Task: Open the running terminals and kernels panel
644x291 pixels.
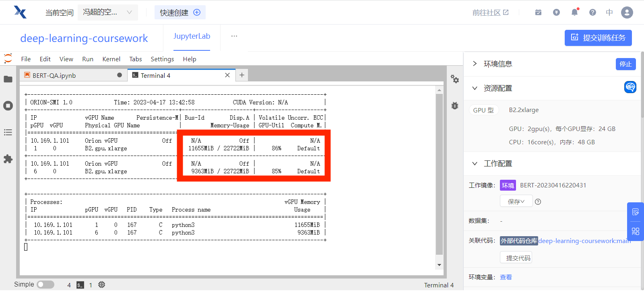Action: point(8,106)
